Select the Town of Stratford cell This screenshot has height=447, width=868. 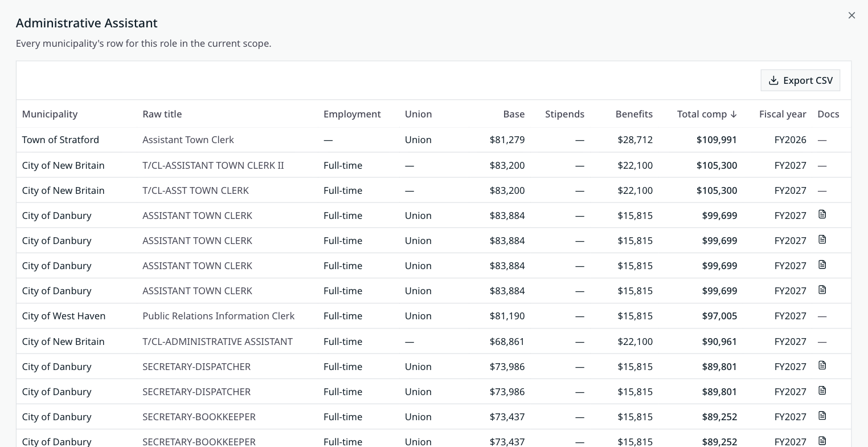tap(60, 140)
